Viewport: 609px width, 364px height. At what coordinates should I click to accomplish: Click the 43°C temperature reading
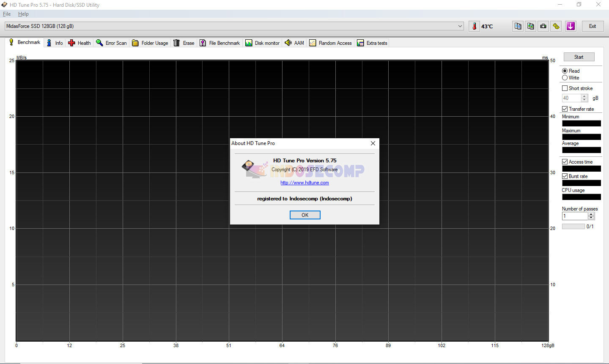[487, 26]
